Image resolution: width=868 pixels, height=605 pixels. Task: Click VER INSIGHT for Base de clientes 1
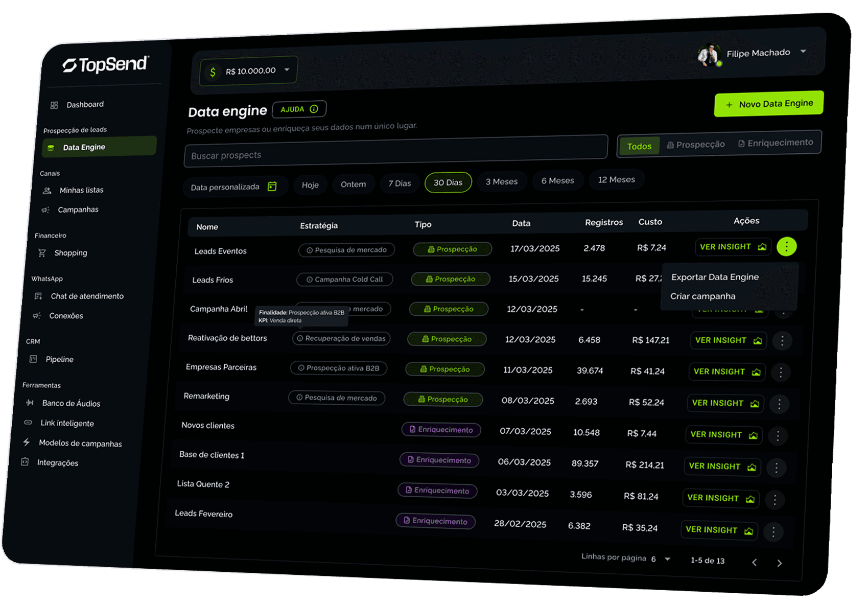722,467
